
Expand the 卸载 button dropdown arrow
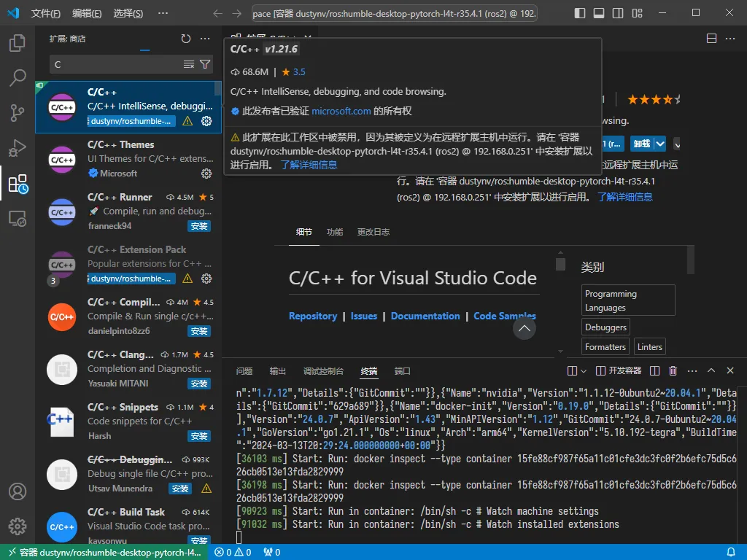[x=659, y=144]
